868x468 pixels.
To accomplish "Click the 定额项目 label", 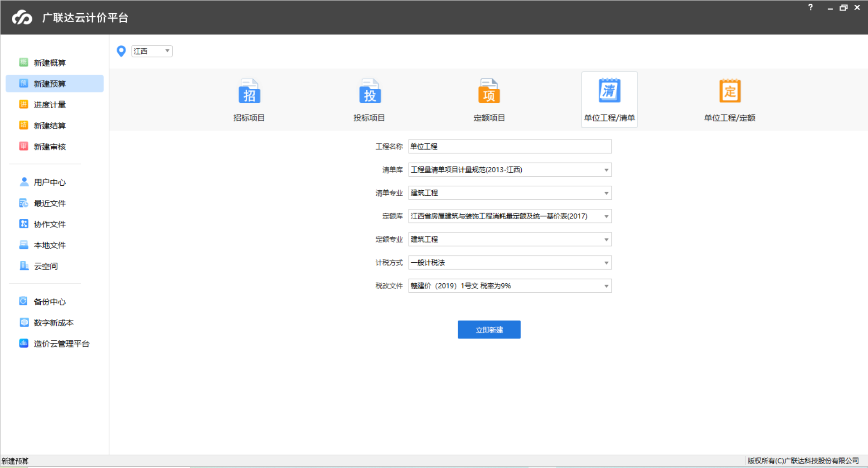I will (x=489, y=118).
